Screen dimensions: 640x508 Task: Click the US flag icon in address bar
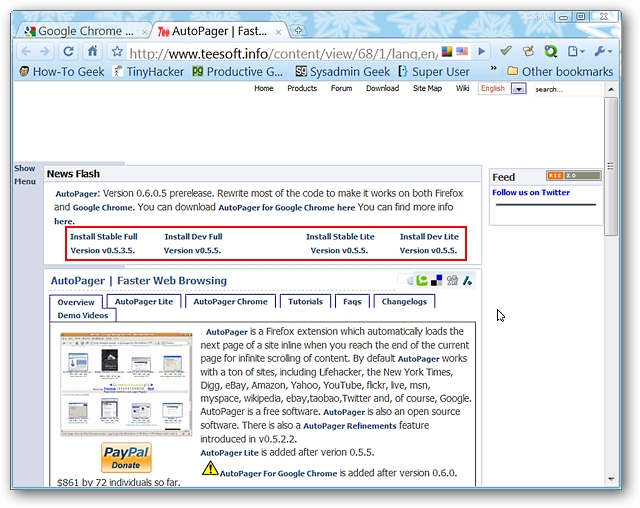click(462, 51)
